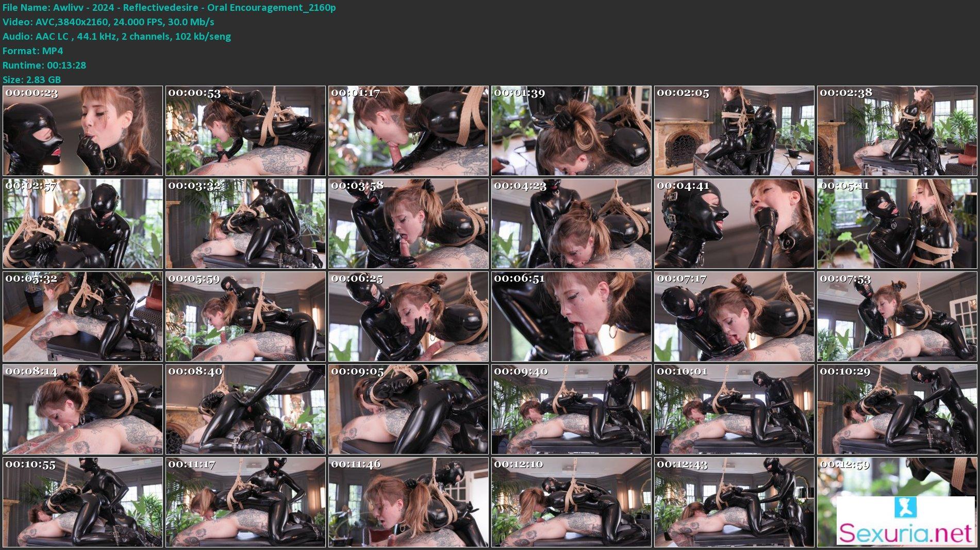Viewport: 980px width, 550px height.
Task: Click the frame at 00:08:40
Action: coord(245,410)
